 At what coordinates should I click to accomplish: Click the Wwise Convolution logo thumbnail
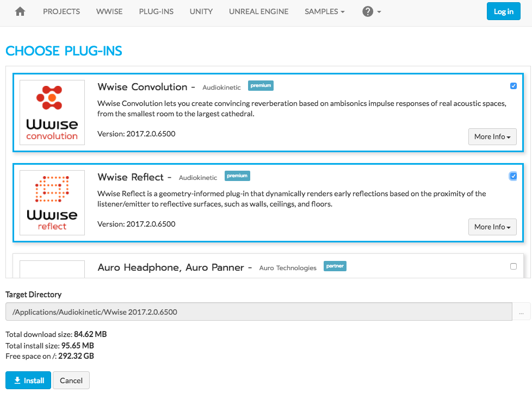(52, 113)
